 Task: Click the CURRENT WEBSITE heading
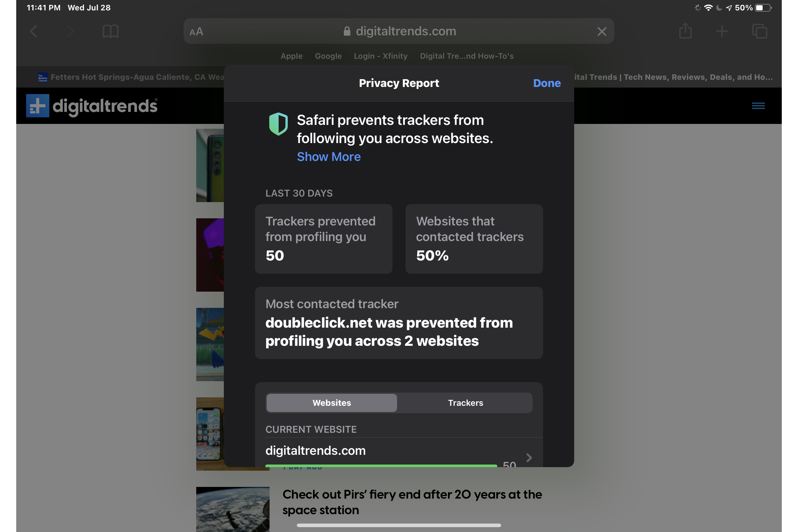point(311,429)
